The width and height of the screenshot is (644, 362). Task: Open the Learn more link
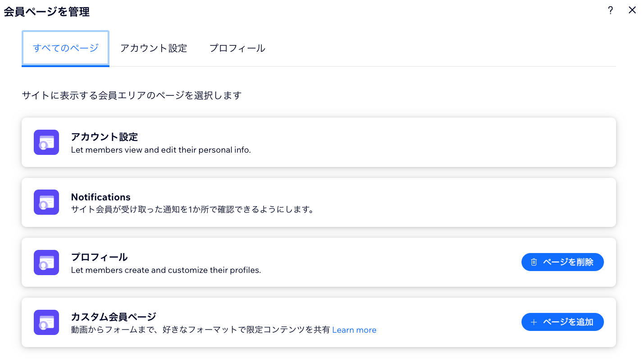[354, 330]
